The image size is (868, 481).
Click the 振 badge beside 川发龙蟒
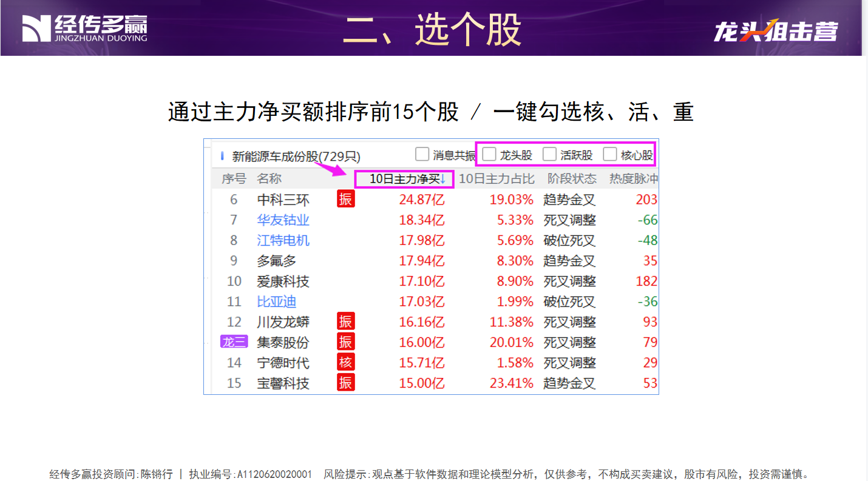point(345,321)
